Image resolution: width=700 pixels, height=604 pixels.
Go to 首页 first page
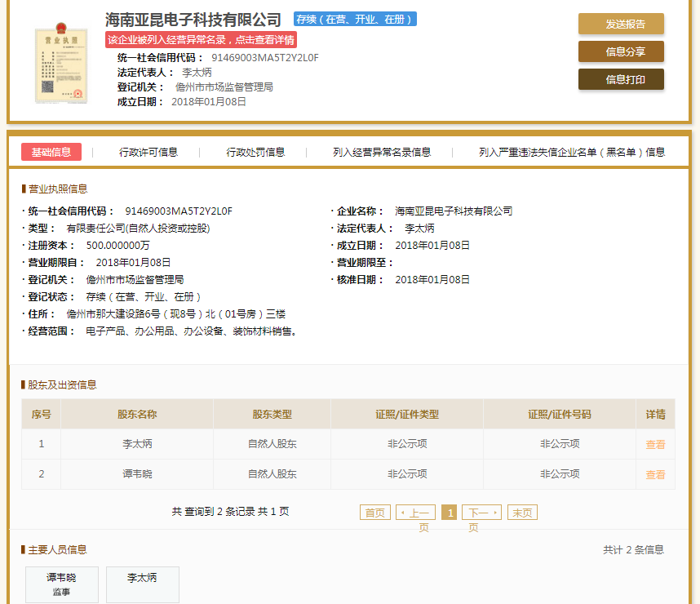374,513
